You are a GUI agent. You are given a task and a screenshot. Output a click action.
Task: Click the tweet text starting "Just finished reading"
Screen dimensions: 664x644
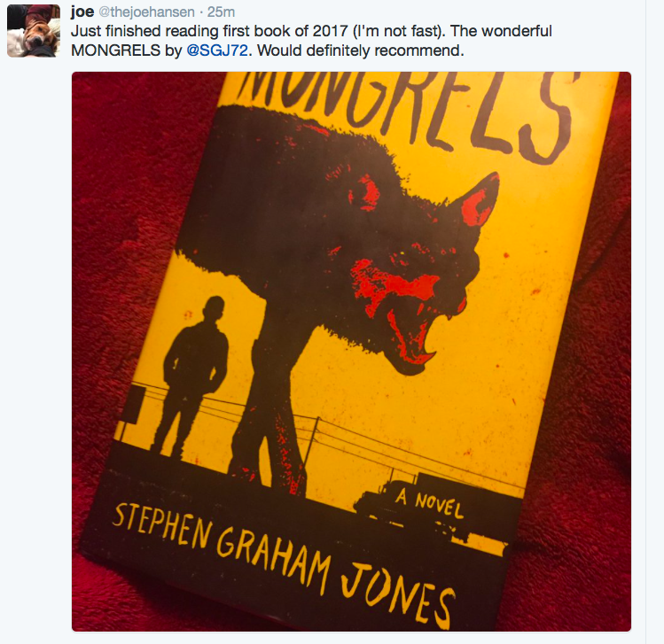click(311, 41)
